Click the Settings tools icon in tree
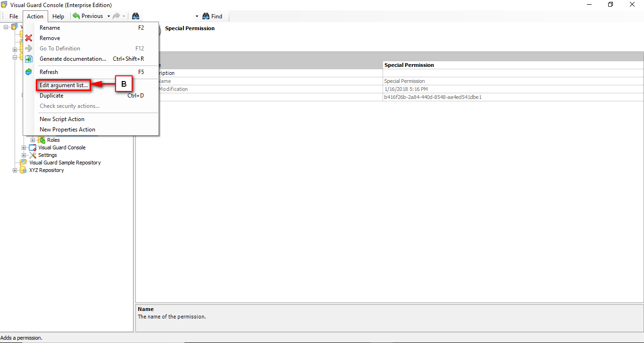The height and width of the screenshot is (343, 644). (x=33, y=155)
